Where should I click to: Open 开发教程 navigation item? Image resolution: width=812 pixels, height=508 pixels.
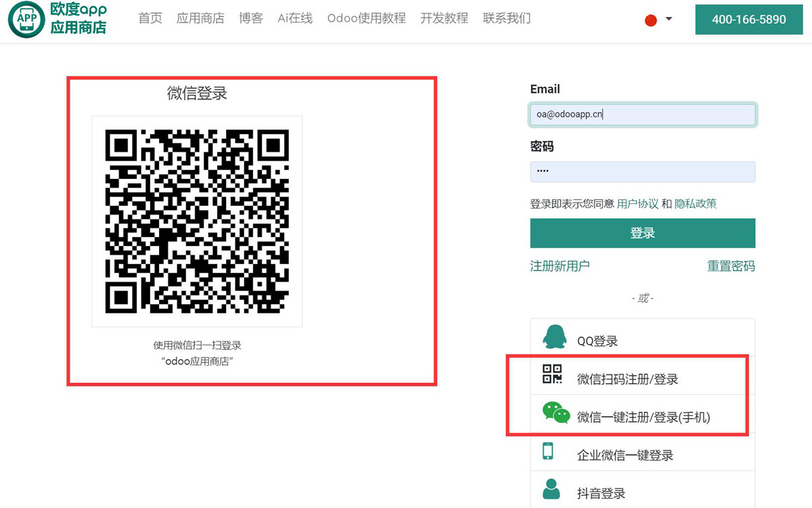point(444,18)
